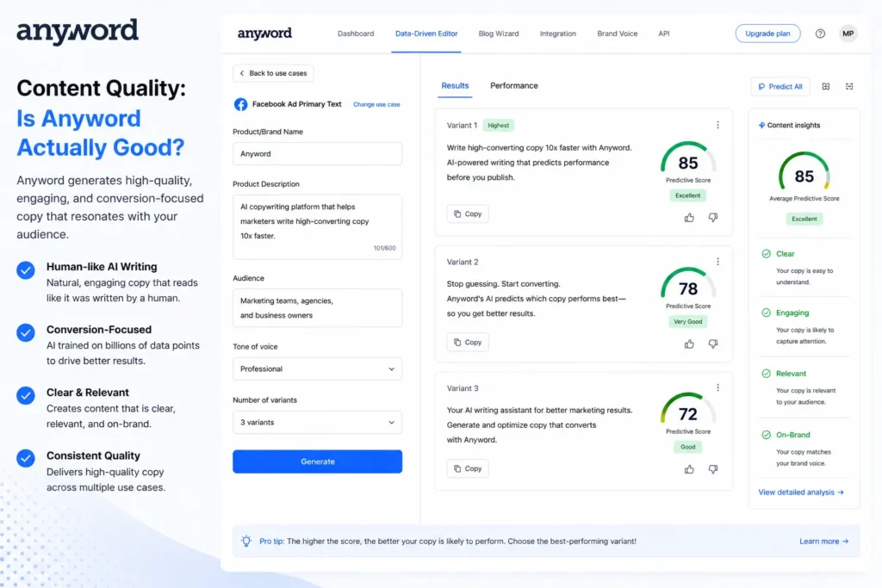The width and height of the screenshot is (882, 588).
Task: Open the MP user avatar menu
Action: point(848,34)
